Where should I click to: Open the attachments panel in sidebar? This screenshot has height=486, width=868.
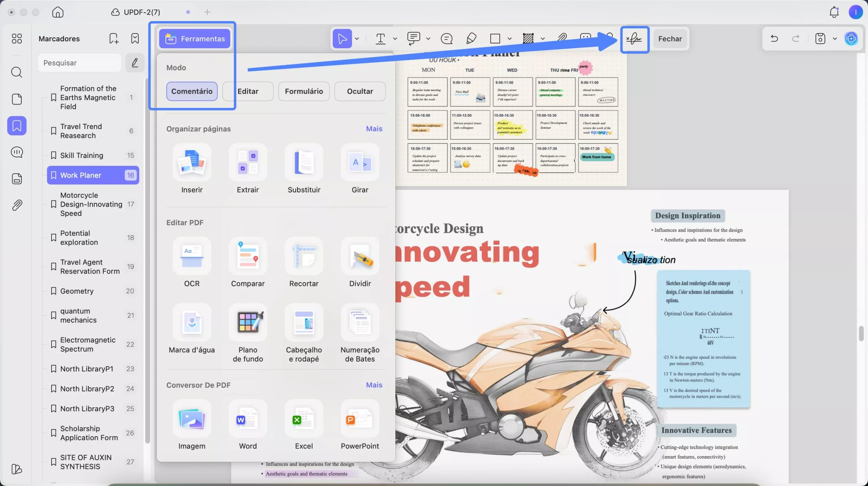click(17, 205)
